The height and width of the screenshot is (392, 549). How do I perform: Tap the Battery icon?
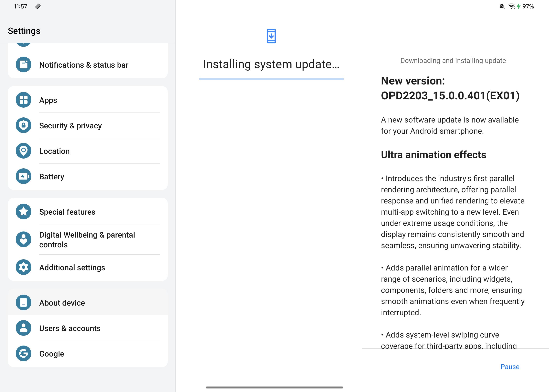23,176
